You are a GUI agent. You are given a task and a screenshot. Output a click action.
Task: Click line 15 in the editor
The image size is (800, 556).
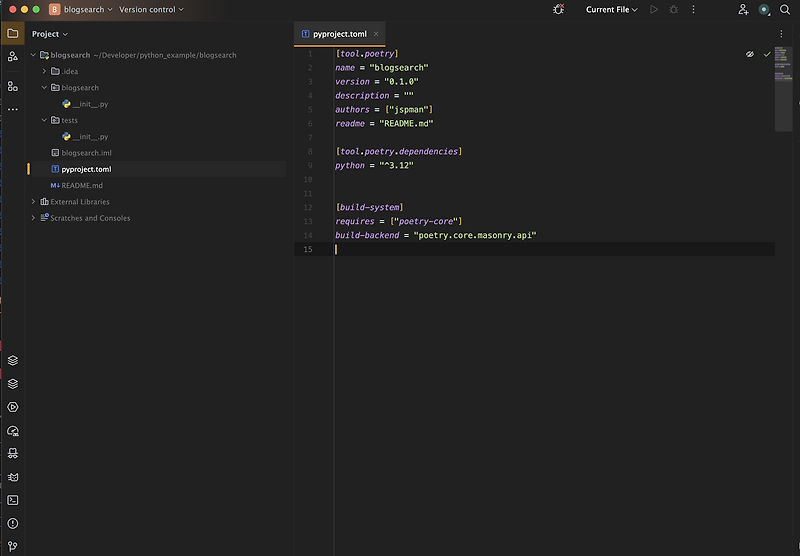click(534, 249)
